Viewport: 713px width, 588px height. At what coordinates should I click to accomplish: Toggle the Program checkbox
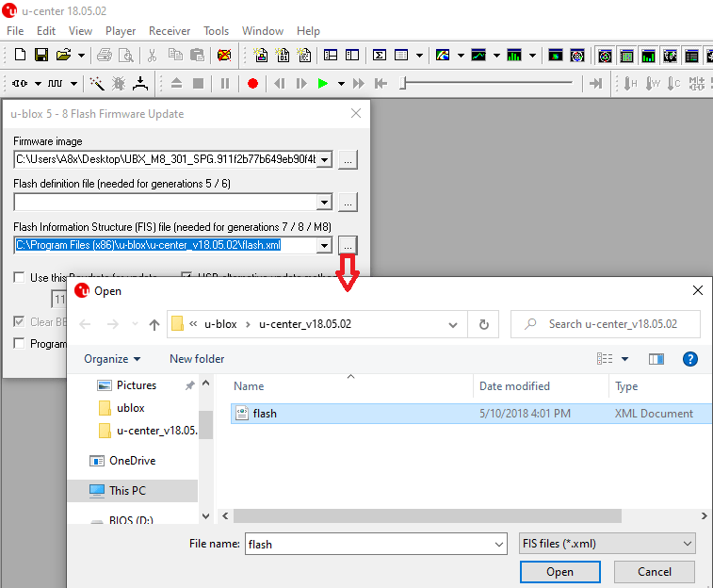(x=19, y=343)
